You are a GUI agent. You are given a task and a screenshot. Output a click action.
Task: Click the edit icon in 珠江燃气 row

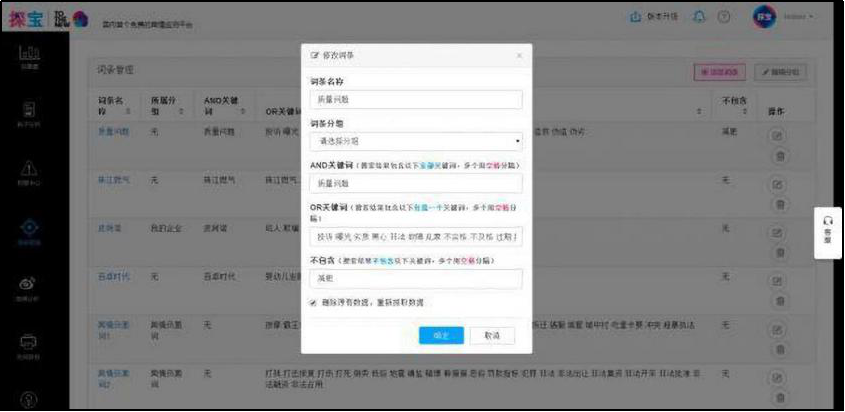(x=778, y=185)
